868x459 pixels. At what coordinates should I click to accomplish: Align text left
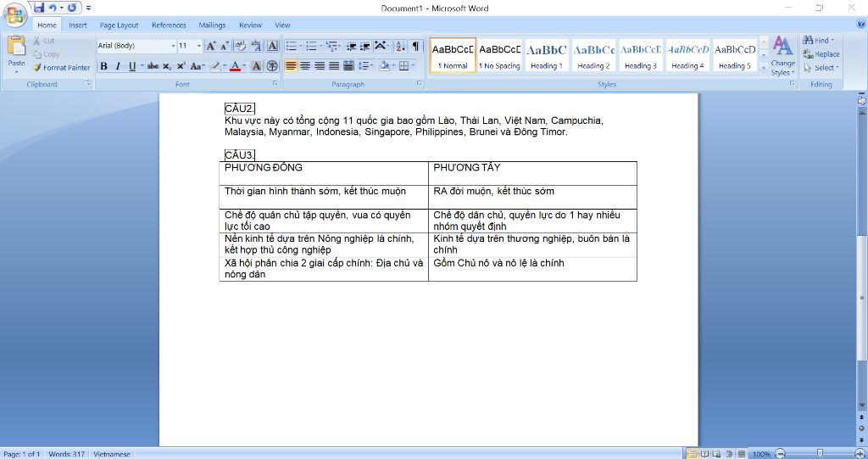pyautogui.click(x=291, y=66)
